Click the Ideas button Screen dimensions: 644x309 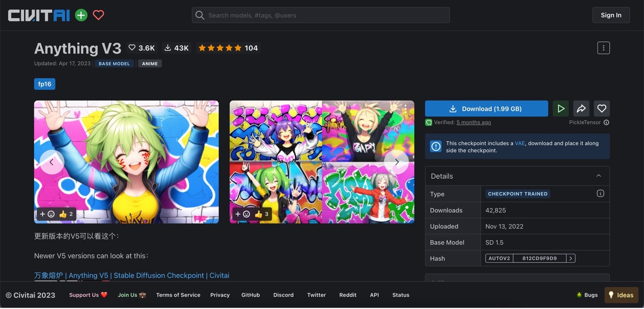pyautogui.click(x=621, y=295)
